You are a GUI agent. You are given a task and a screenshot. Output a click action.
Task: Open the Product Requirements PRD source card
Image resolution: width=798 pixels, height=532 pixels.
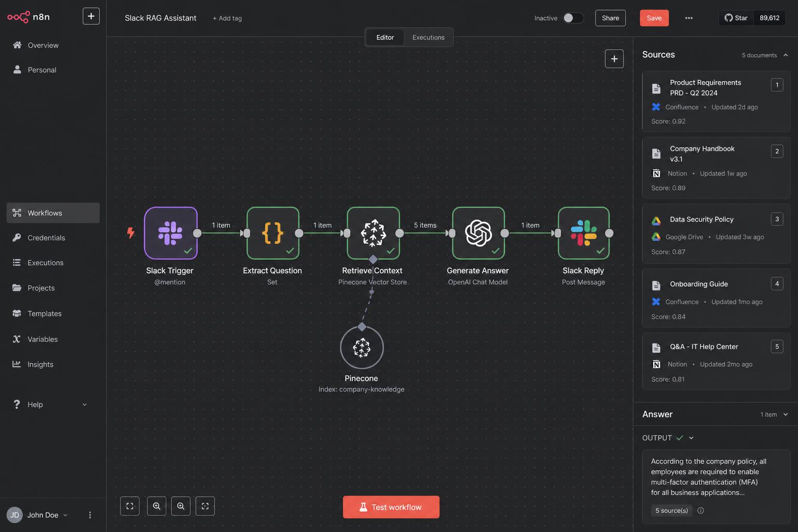(716, 101)
